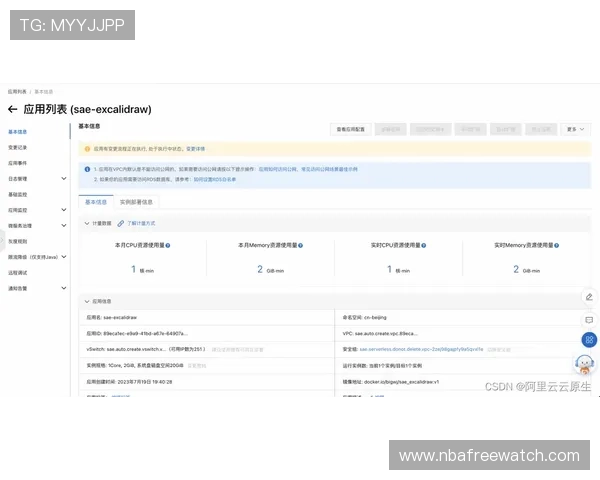Select 变更记录 in the sidebar
The height and width of the screenshot is (480, 600).
coord(18,147)
